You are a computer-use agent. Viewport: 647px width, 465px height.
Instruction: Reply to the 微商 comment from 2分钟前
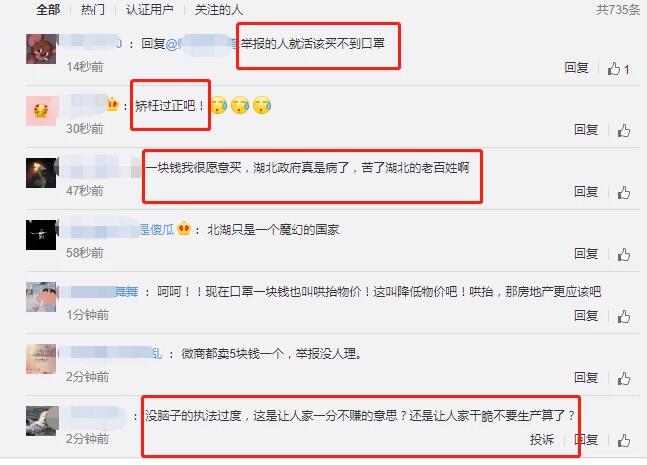[586, 378]
